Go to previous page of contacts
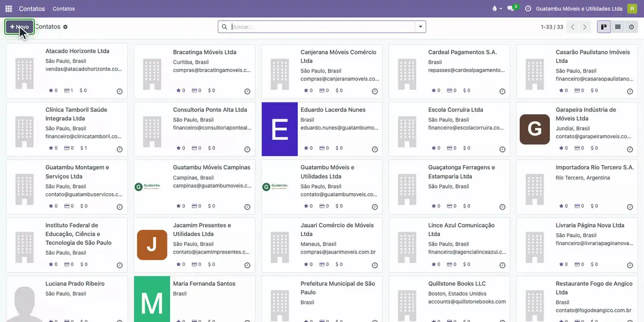 pyautogui.click(x=573, y=27)
